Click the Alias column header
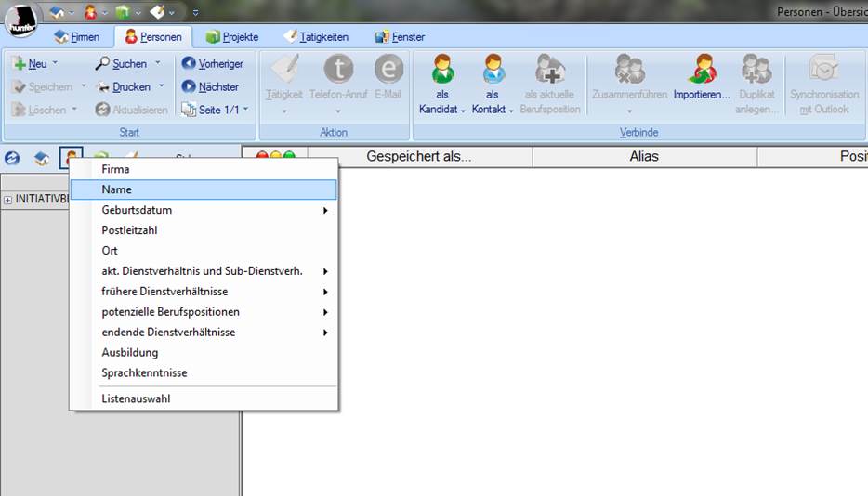This screenshot has width=868, height=496. 643,157
